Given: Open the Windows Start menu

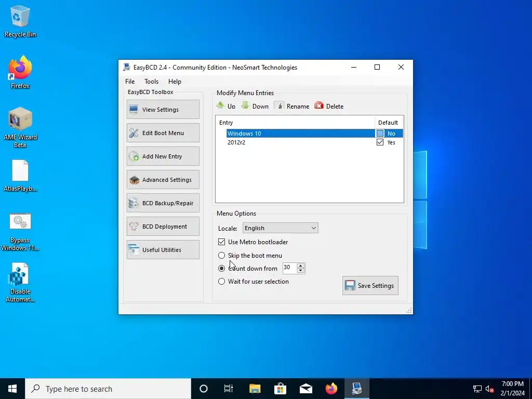Looking at the screenshot, I should pyautogui.click(x=12, y=389).
